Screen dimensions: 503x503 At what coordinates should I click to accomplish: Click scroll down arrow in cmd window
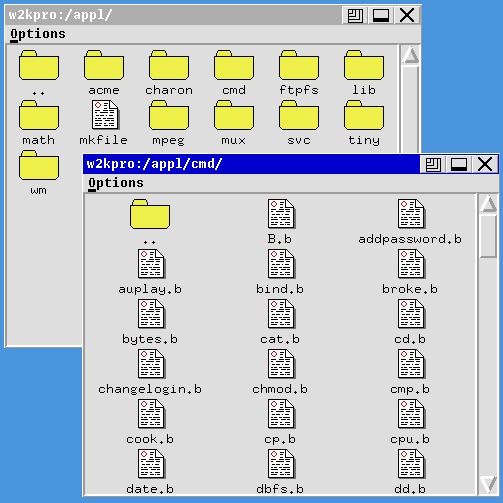click(x=489, y=484)
